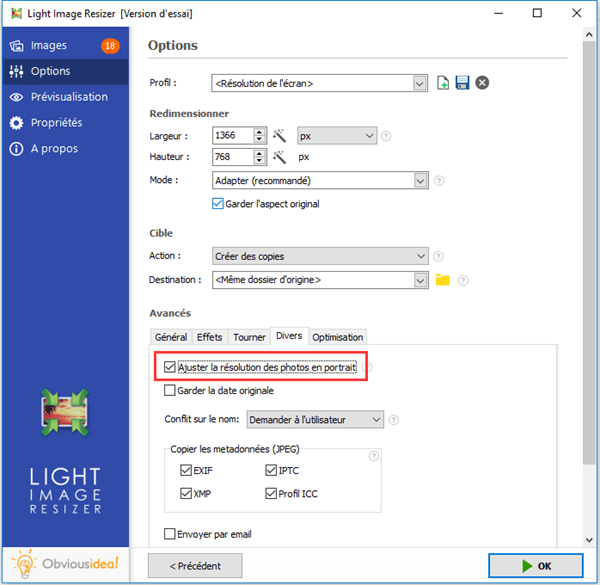Click the Précédent button

point(195,566)
